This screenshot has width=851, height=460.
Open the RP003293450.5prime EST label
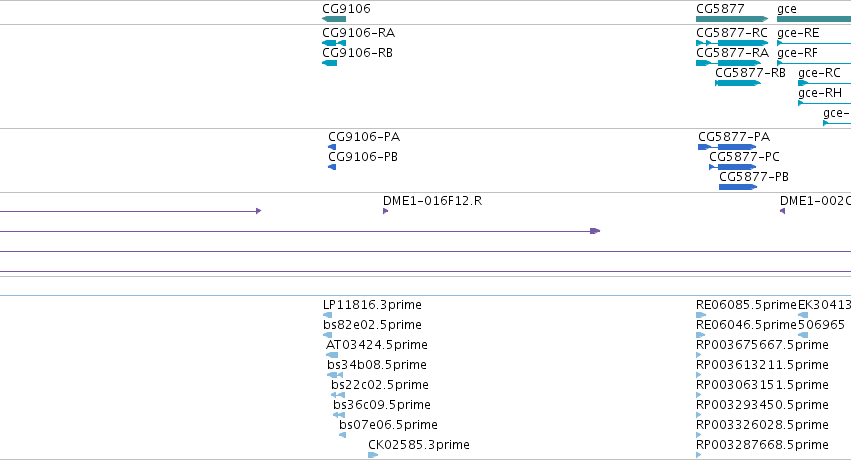(x=763, y=405)
